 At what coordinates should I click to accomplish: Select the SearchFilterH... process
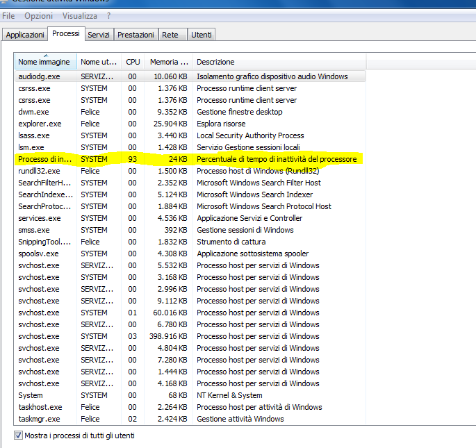[x=190, y=183]
